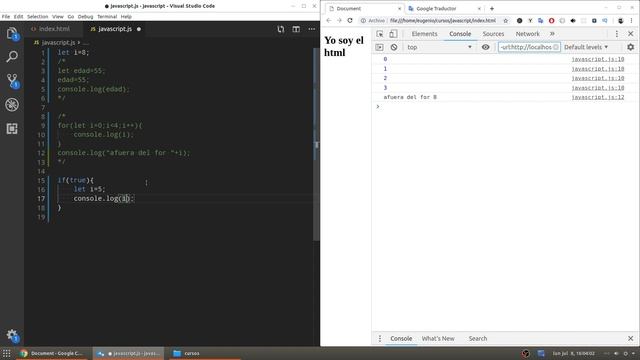Viewport: 640px width, 360px height.
Task: Open the drawer options menu in DevTools
Action: click(x=380, y=338)
